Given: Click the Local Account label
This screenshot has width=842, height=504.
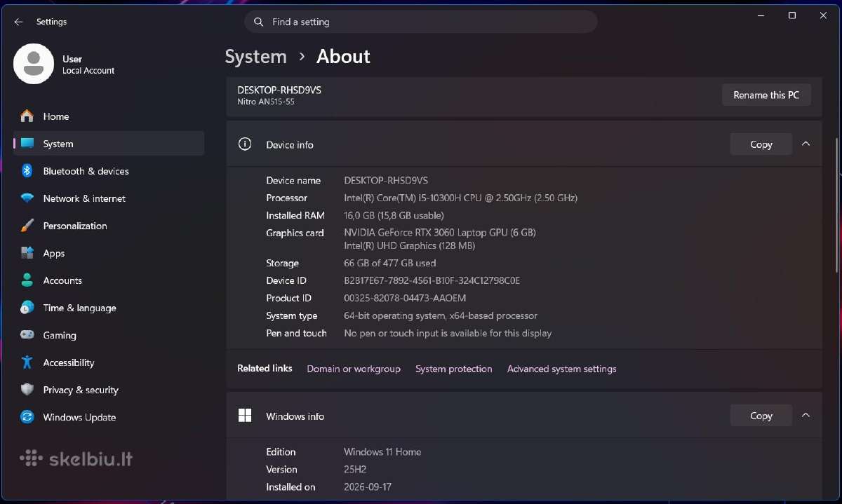Looking at the screenshot, I should pyautogui.click(x=88, y=71).
